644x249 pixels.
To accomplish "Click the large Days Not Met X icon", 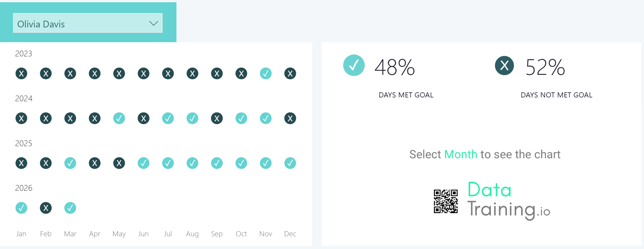I will pos(504,66).
